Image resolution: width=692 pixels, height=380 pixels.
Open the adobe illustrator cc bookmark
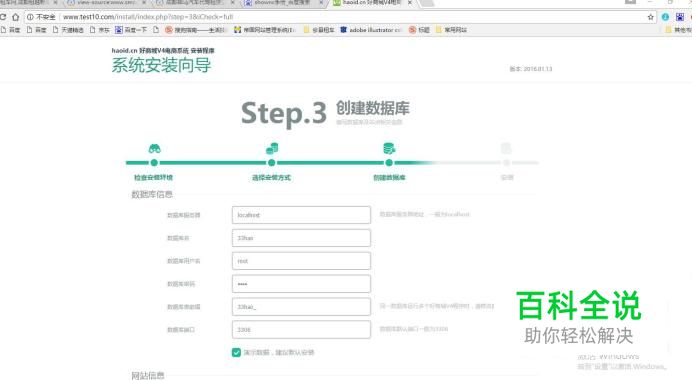[371, 30]
